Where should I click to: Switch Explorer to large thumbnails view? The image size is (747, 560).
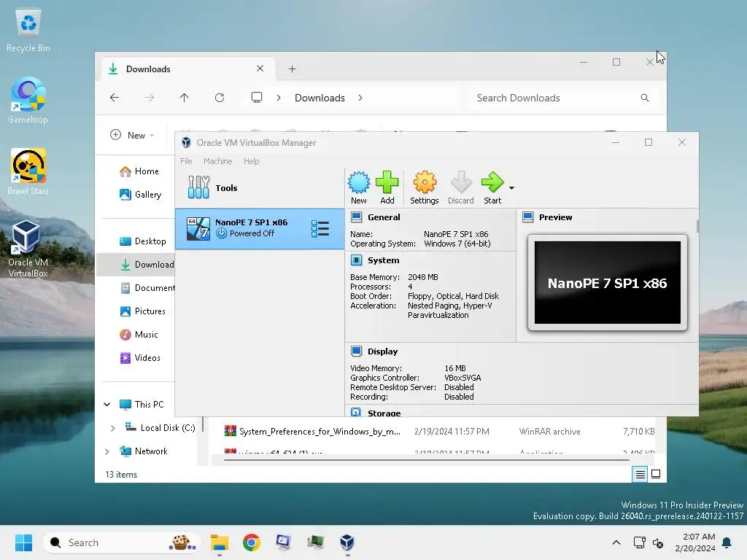coord(656,474)
